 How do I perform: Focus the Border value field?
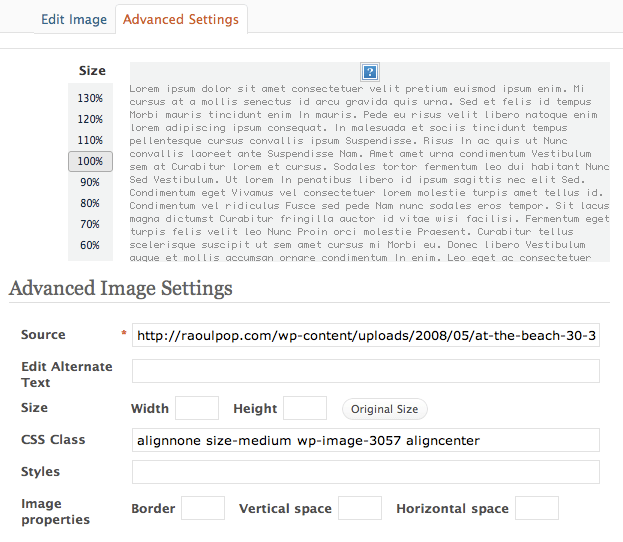point(203,508)
